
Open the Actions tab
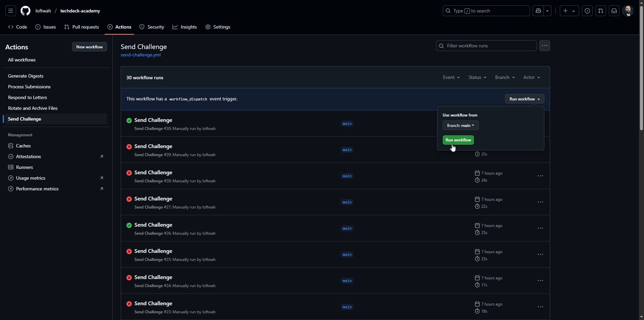[119, 27]
